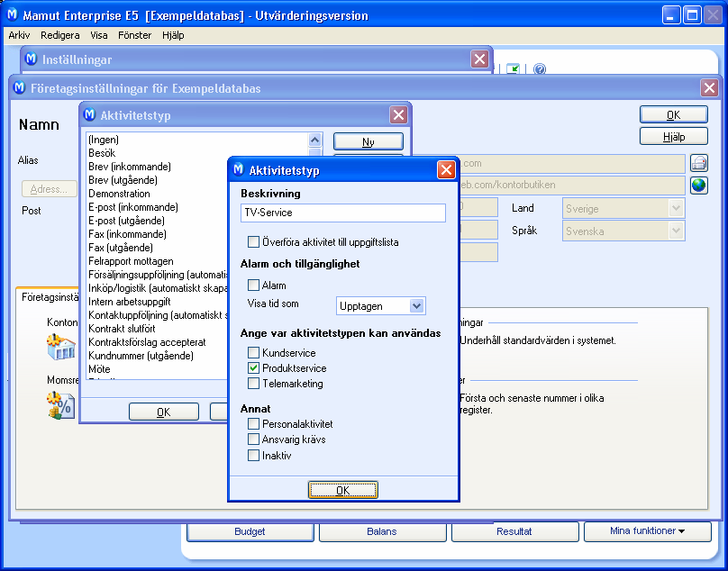
Task: Check the Telemarketing checkbox
Action: [253, 384]
